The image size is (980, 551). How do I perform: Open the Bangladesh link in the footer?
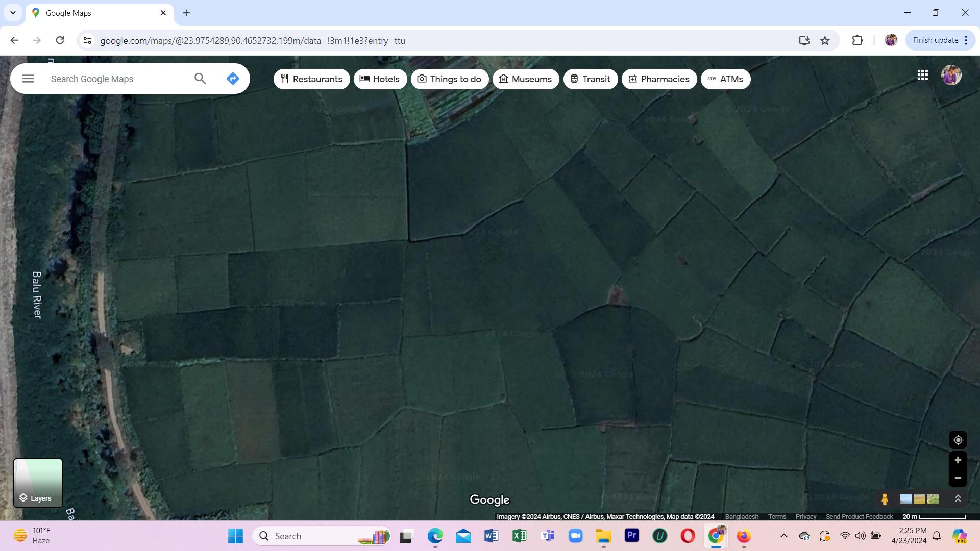pyautogui.click(x=742, y=516)
